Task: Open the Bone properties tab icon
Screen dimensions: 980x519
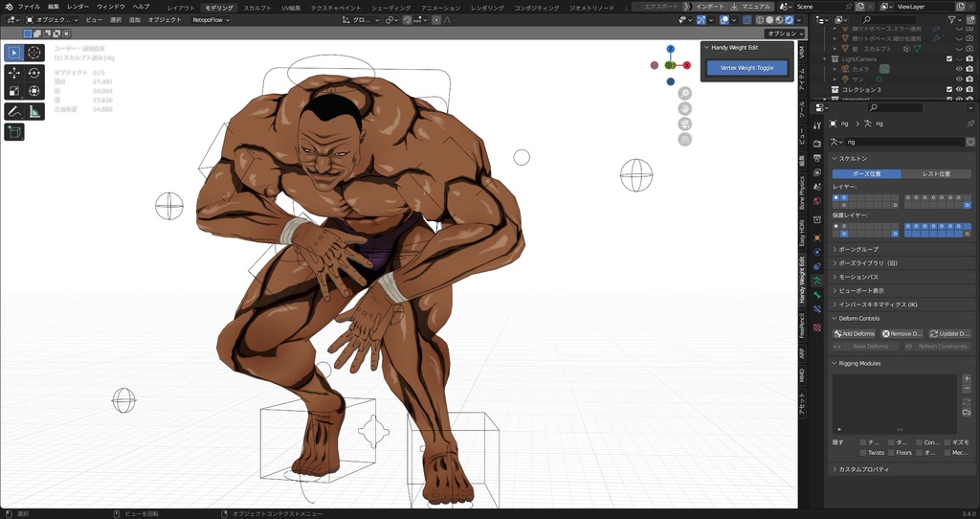Action: pyautogui.click(x=817, y=295)
